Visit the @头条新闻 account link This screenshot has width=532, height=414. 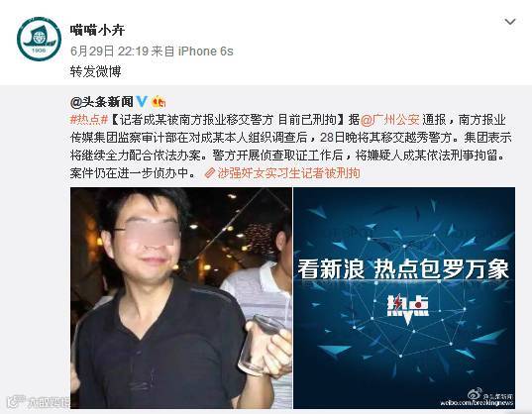pos(102,101)
